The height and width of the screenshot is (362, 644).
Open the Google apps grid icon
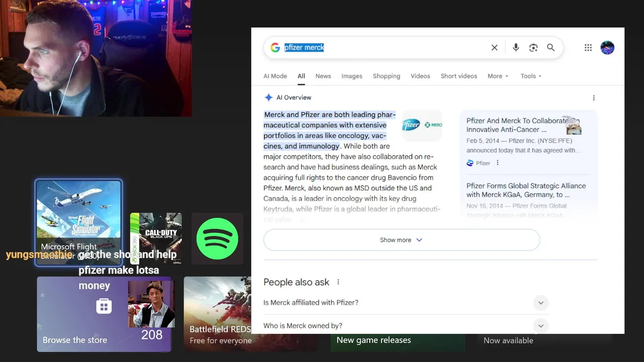(588, 47)
